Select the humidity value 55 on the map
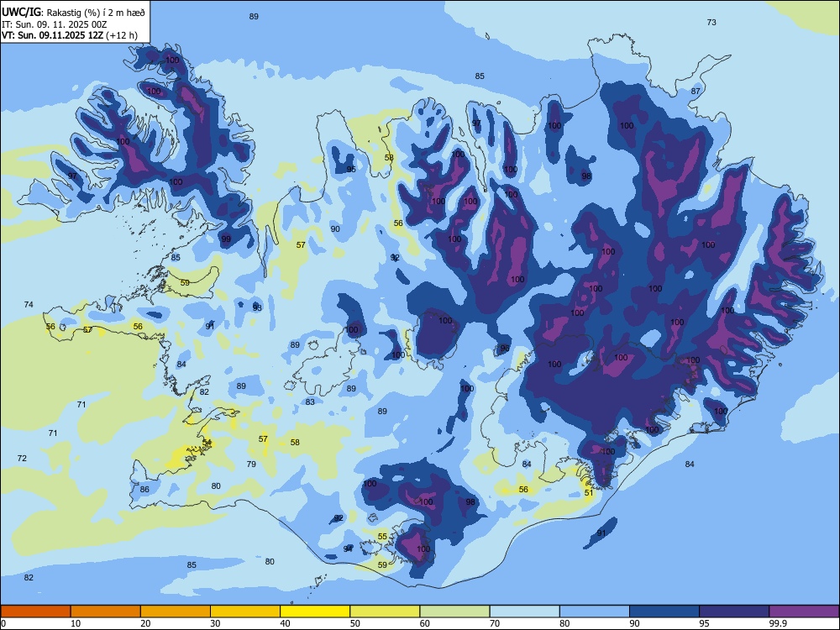This screenshot has height=630, width=840. click(x=382, y=536)
